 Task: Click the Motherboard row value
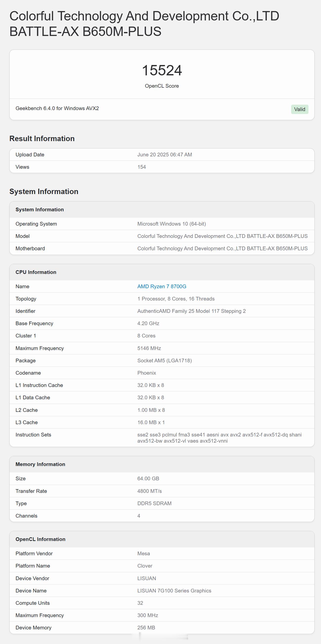click(x=222, y=248)
